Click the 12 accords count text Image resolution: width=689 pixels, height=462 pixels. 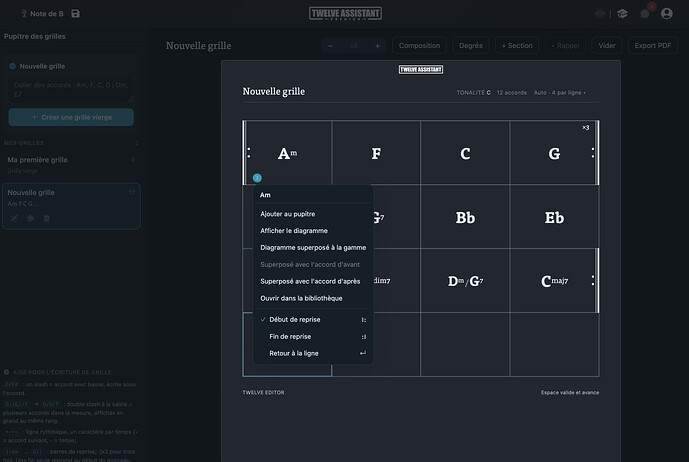pos(511,93)
